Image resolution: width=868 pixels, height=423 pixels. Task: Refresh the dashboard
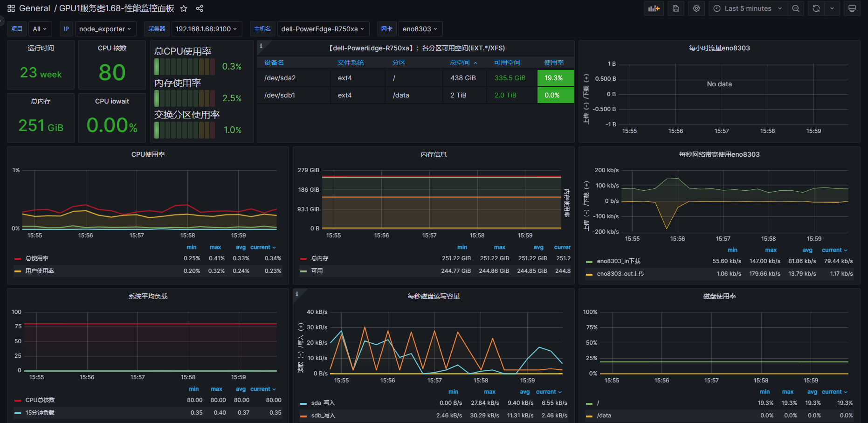(x=816, y=8)
